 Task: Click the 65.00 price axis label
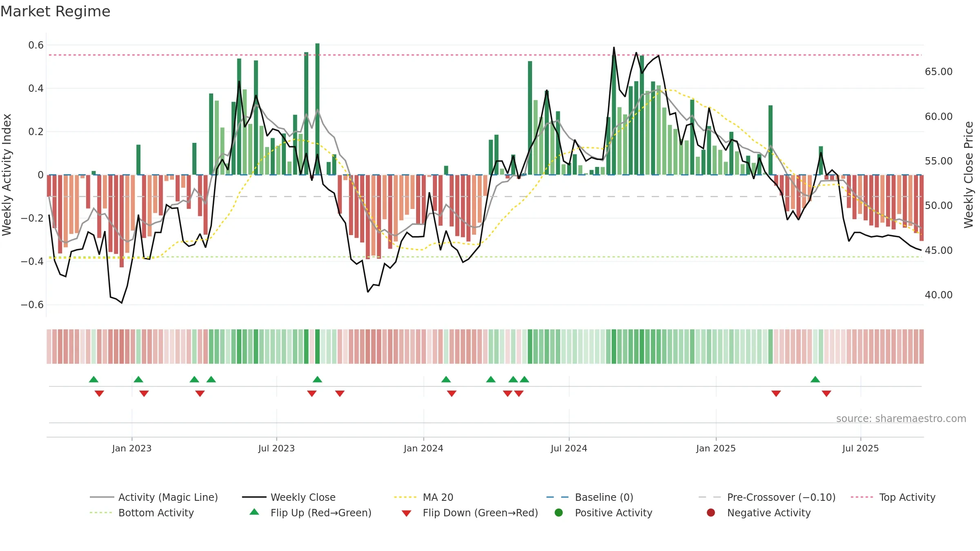tap(939, 72)
